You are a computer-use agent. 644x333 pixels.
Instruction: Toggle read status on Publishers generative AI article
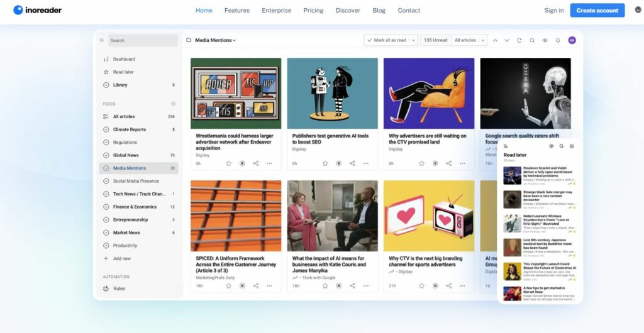(x=339, y=163)
